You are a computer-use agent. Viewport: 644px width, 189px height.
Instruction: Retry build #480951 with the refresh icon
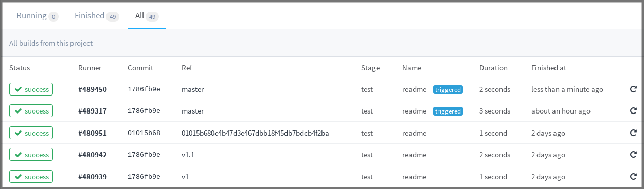633,133
